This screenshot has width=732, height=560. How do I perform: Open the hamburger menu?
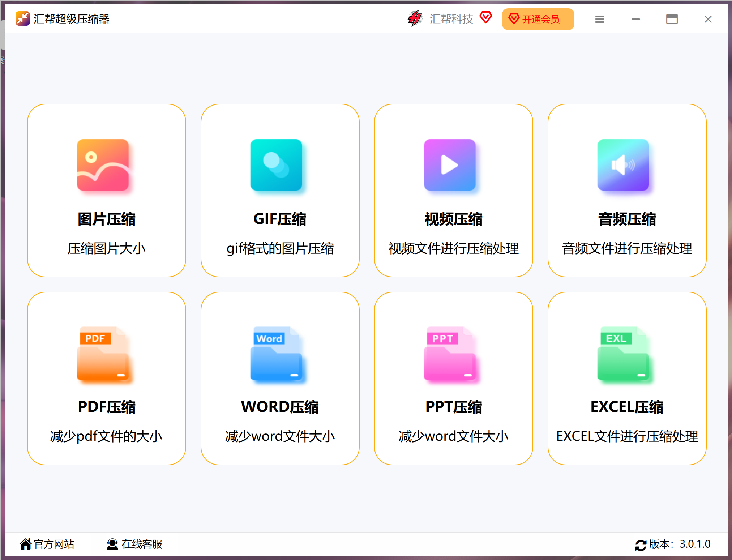point(600,19)
